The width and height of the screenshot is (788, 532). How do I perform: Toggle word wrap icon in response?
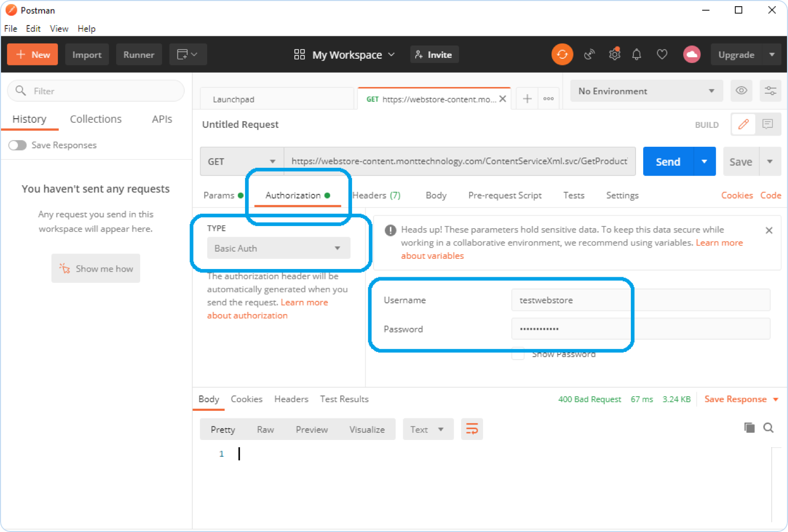(x=472, y=429)
